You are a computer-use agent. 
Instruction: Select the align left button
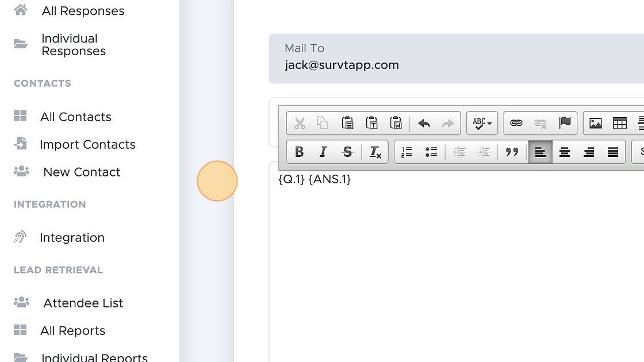(x=540, y=152)
